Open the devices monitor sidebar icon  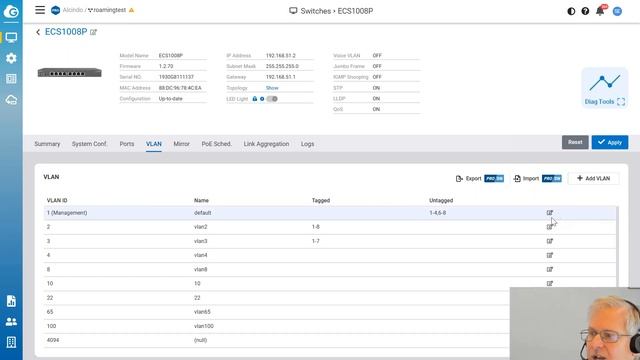click(x=11, y=38)
